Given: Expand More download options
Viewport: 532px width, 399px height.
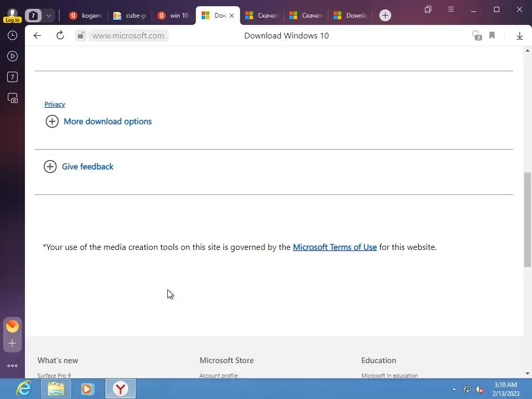Looking at the screenshot, I should pos(99,122).
